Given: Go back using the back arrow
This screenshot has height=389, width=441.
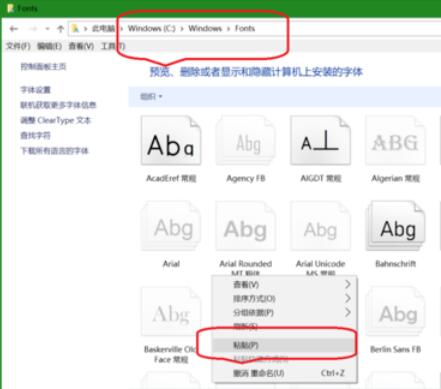Looking at the screenshot, I should point(14,29).
